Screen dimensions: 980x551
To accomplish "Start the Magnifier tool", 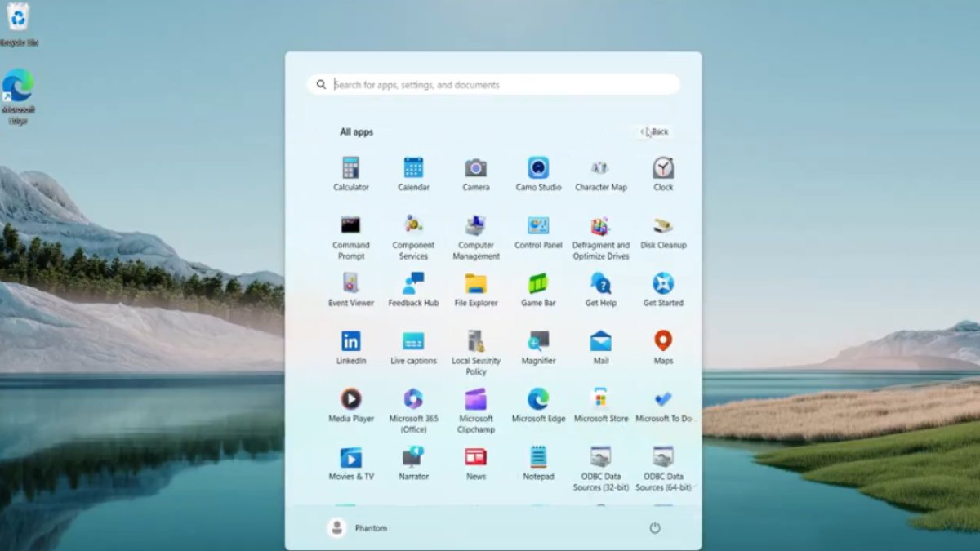I will pyautogui.click(x=538, y=348).
